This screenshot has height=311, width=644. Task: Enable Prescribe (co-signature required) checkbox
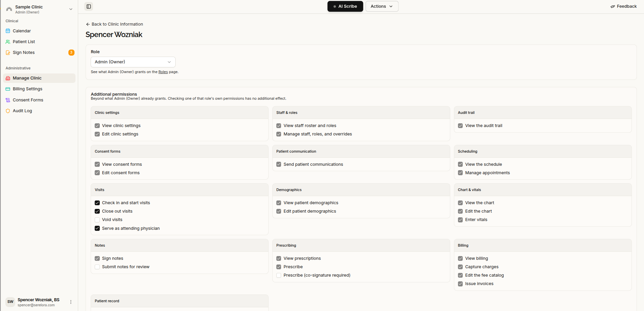click(279, 275)
